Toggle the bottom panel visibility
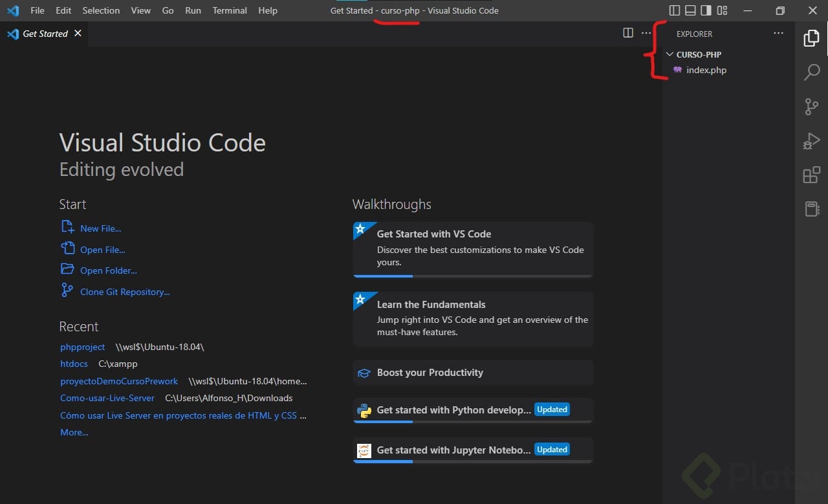The height and width of the screenshot is (504, 828). coord(690,10)
